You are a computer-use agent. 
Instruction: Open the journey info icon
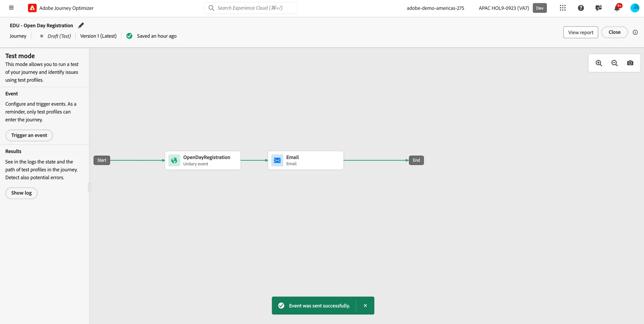pyautogui.click(x=635, y=32)
